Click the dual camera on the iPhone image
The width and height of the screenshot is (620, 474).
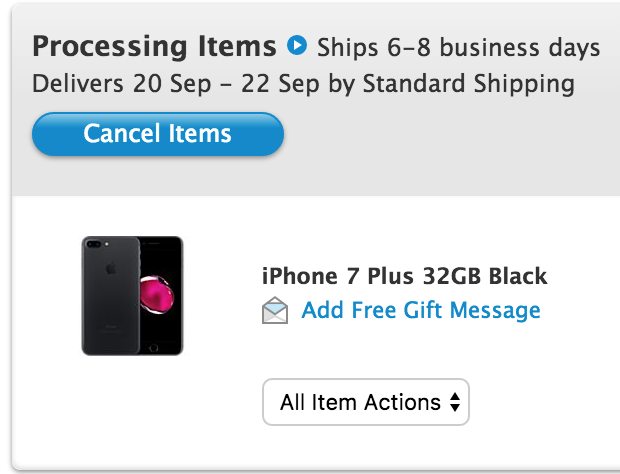(94, 245)
